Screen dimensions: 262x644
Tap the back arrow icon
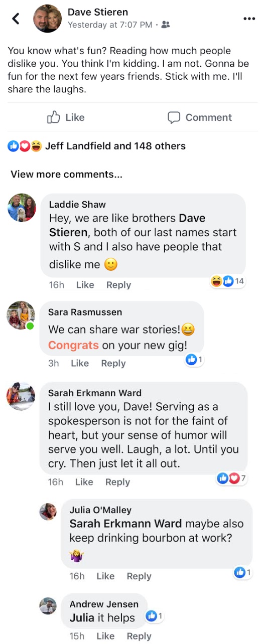(16, 19)
